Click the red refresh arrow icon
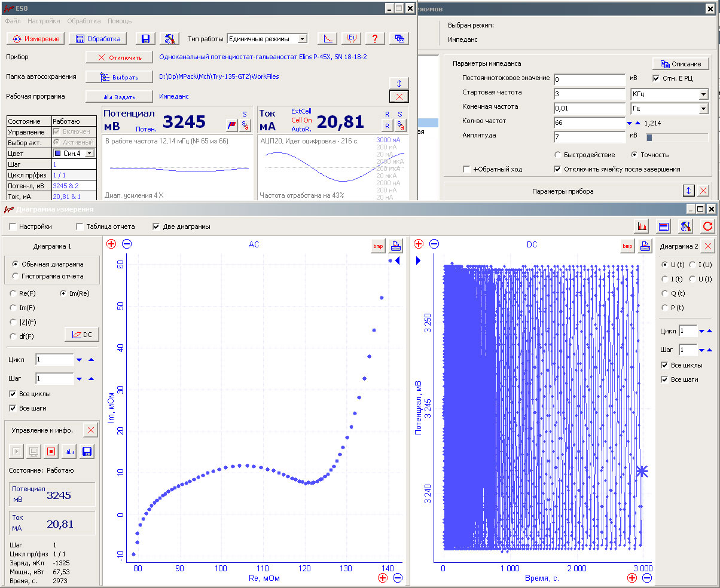The height and width of the screenshot is (588, 720). pos(708,226)
